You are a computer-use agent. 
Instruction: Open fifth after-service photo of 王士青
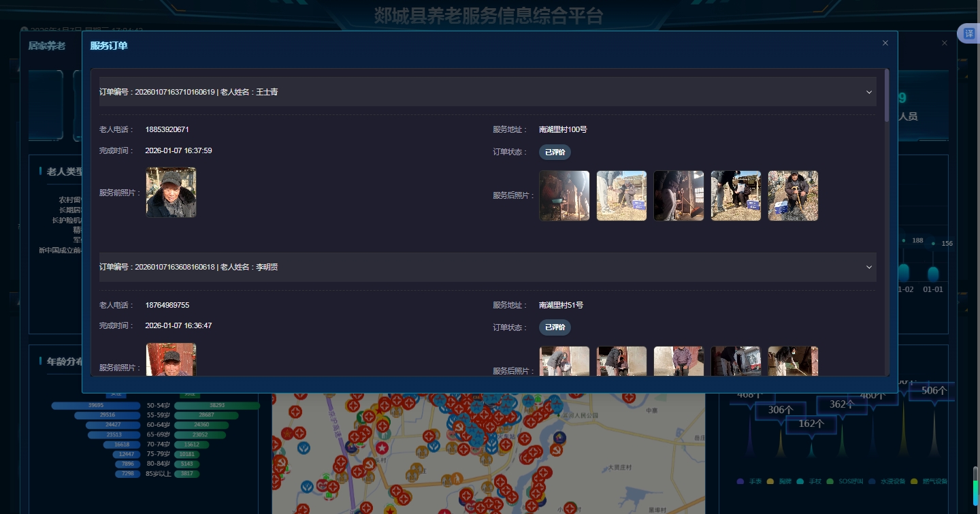coord(793,195)
